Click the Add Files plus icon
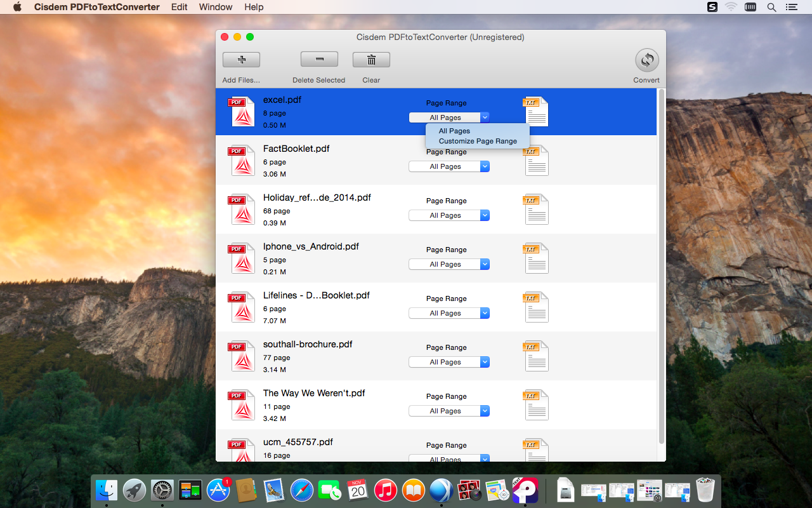 click(x=241, y=60)
